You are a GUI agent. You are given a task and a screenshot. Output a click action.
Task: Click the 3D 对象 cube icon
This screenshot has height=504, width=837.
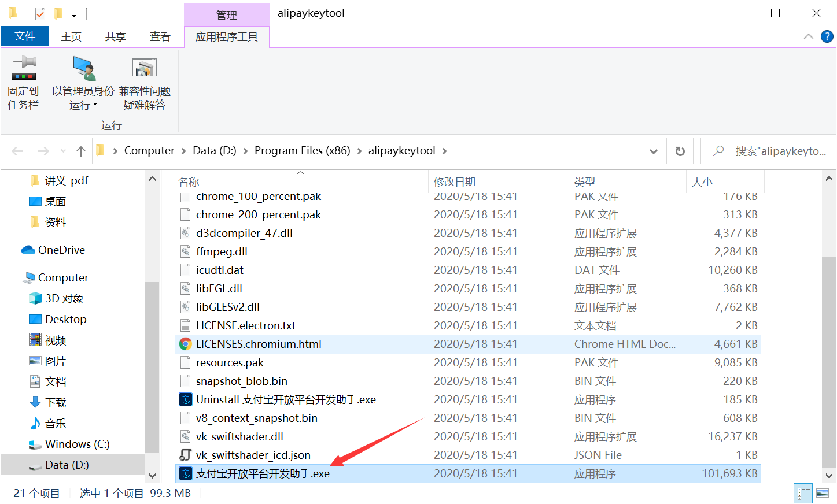pos(35,299)
